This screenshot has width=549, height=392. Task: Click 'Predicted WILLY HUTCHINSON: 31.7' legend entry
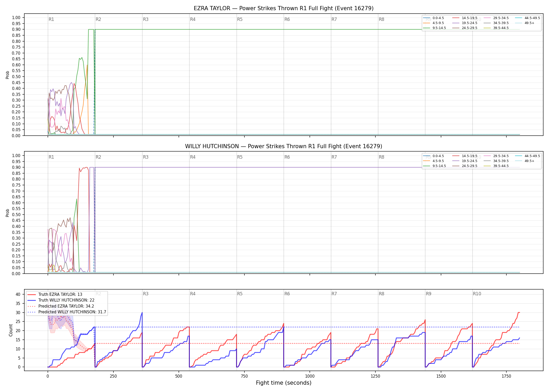(67, 312)
